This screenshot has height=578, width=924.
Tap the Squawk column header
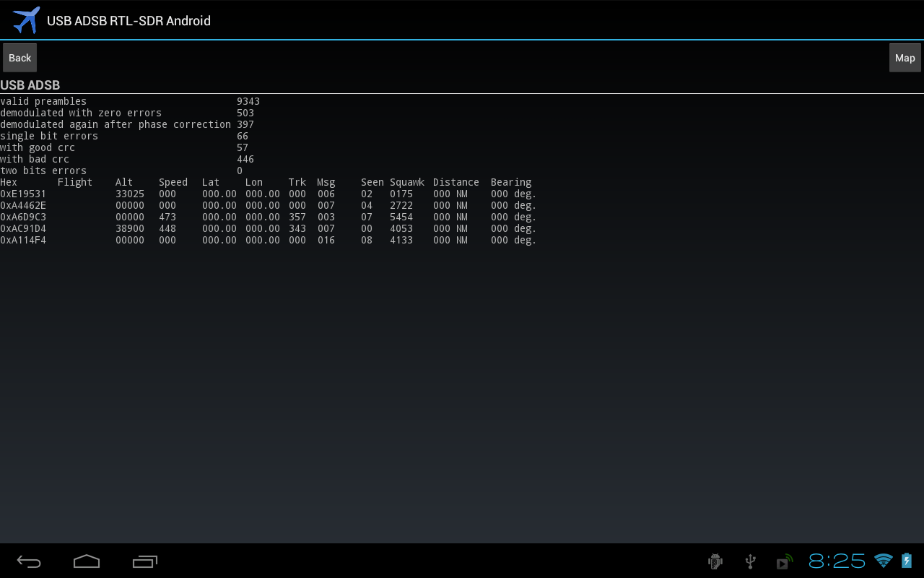[x=407, y=182]
